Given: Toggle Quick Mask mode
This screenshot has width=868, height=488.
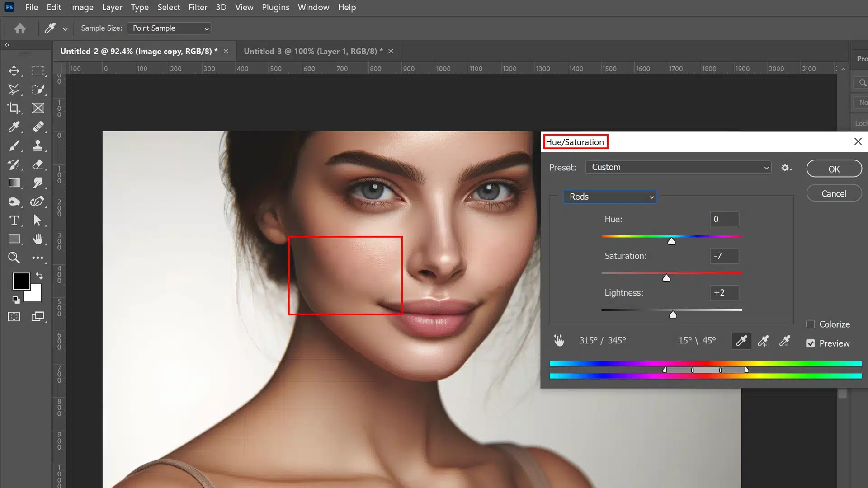Looking at the screenshot, I should click(14, 317).
